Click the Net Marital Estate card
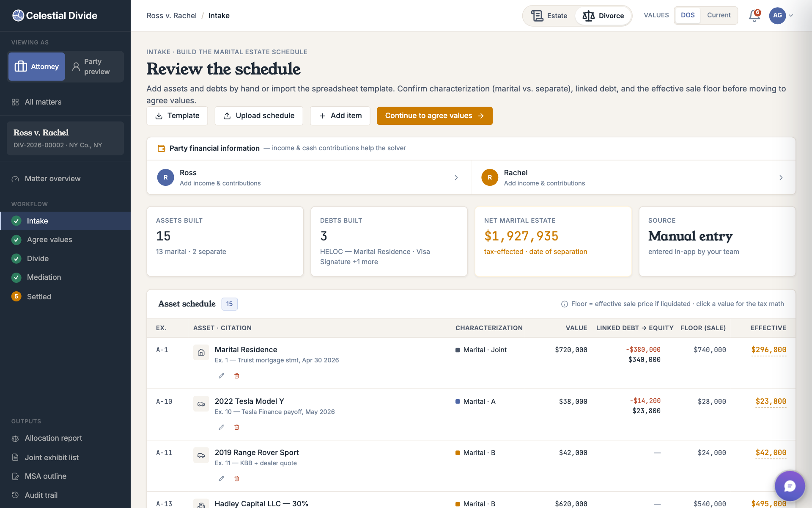 (x=553, y=241)
